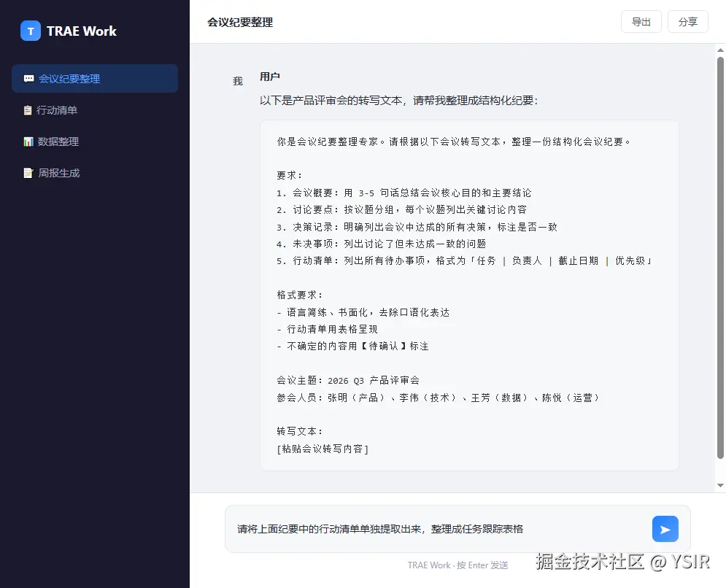Image resolution: width=726 pixels, height=588 pixels.
Task: Open 会议纪要整理 in the sidebar
Action: coord(95,79)
